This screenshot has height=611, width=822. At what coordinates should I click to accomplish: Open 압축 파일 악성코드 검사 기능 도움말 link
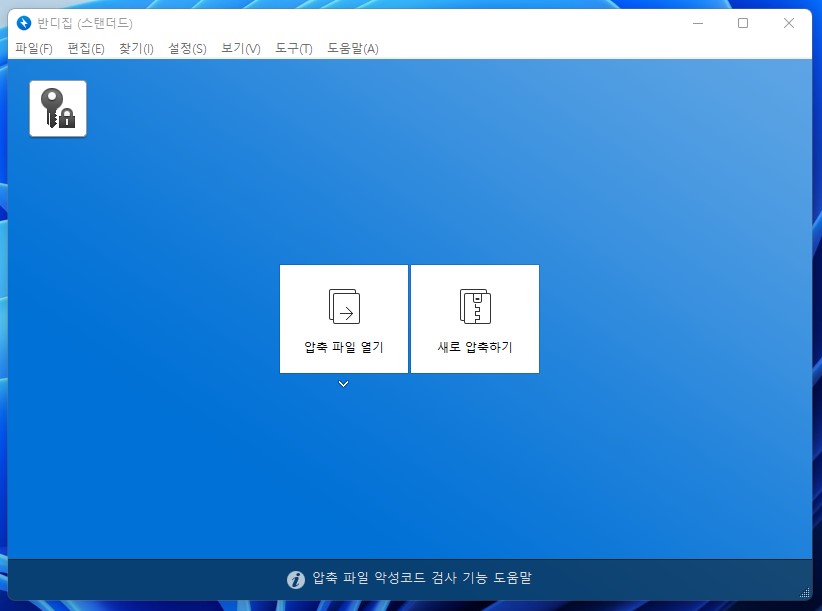pos(422,578)
